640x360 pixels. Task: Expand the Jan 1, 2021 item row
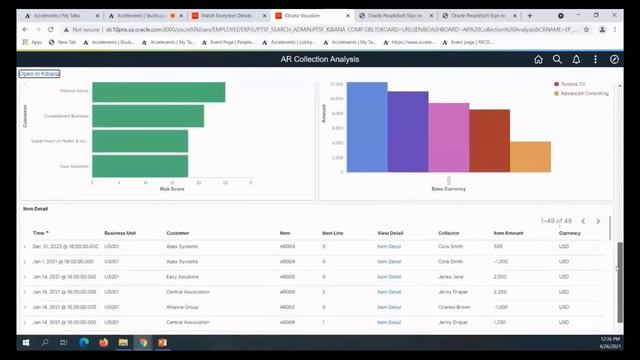(x=25, y=262)
